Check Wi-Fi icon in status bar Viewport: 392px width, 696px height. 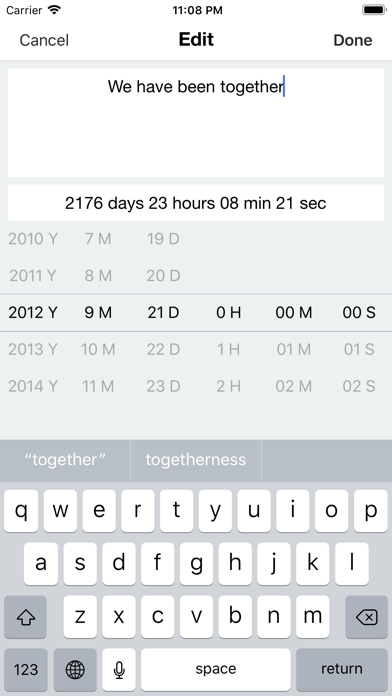pos(54,10)
